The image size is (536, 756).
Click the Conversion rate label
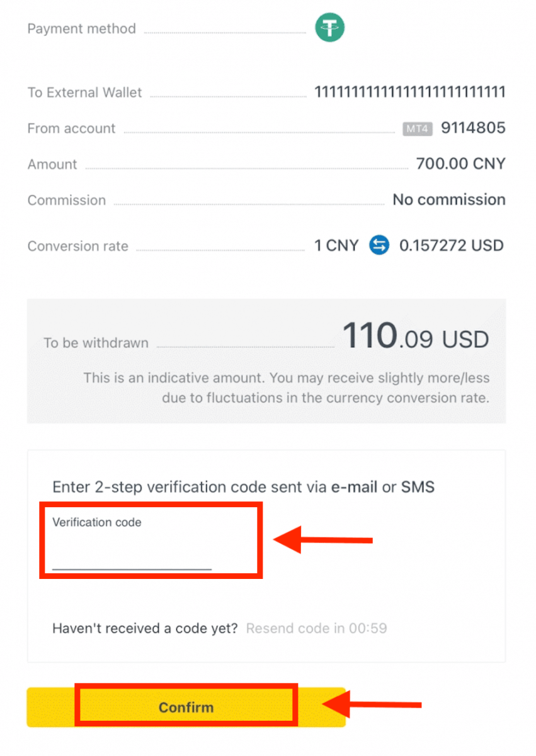point(77,246)
